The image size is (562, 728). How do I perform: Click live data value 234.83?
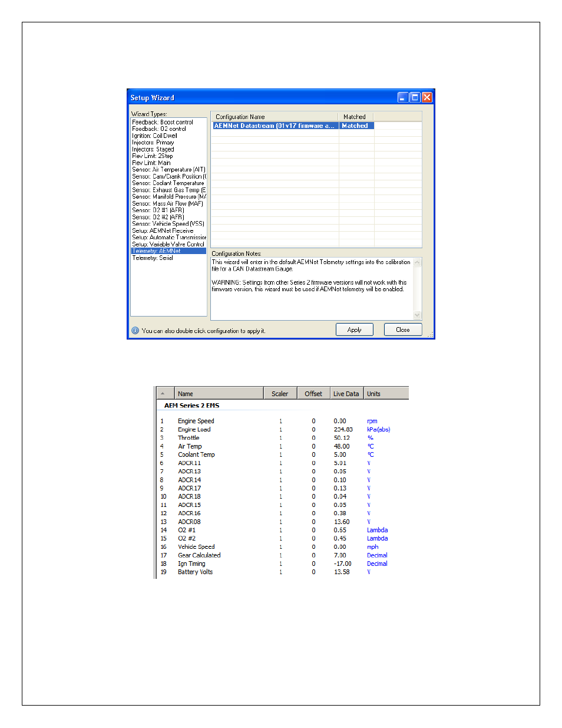pos(343,429)
